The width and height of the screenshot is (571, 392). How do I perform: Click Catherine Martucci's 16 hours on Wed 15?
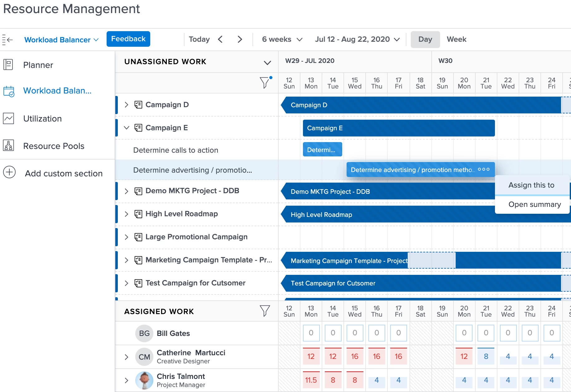(355, 356)
